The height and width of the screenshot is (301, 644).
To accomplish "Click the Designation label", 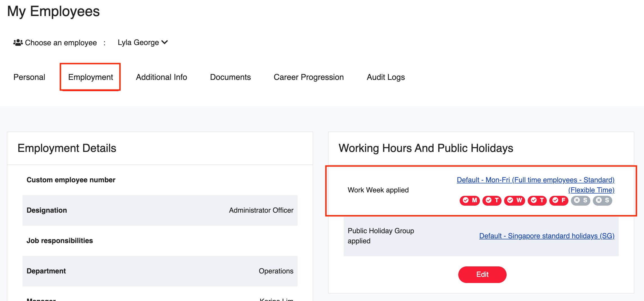I will point(47,210).
